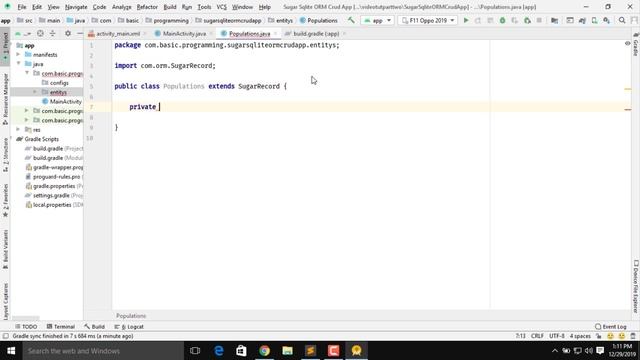This screenshot has height=360, width=640.
Task: Click the green Debug bug icon
Action: (x=502, y=20)
